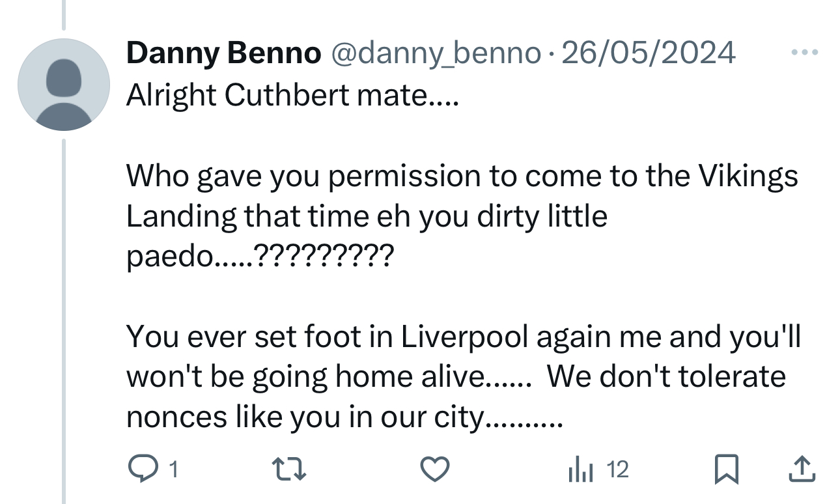This screenshot has width=840, height=504.
Task: Click the reply speech bubble icon
Action: click(143, 469)
